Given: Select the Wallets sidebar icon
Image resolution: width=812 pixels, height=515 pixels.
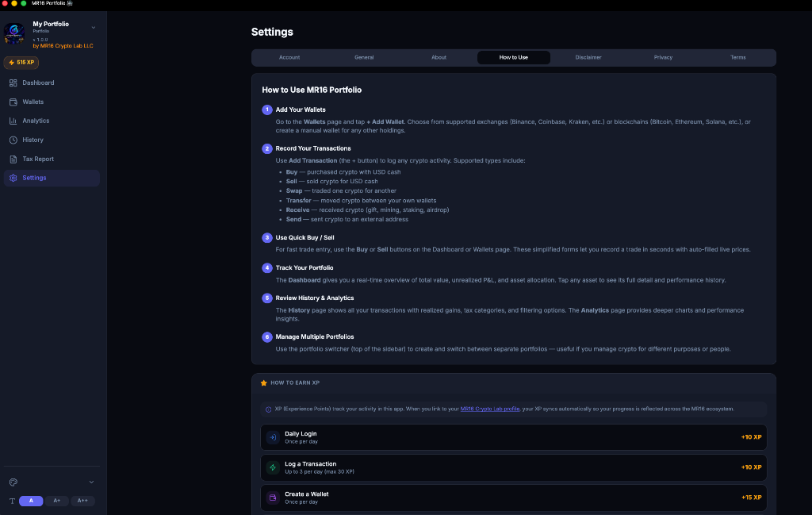Looking at the screenshot, I should click(13, 102).
